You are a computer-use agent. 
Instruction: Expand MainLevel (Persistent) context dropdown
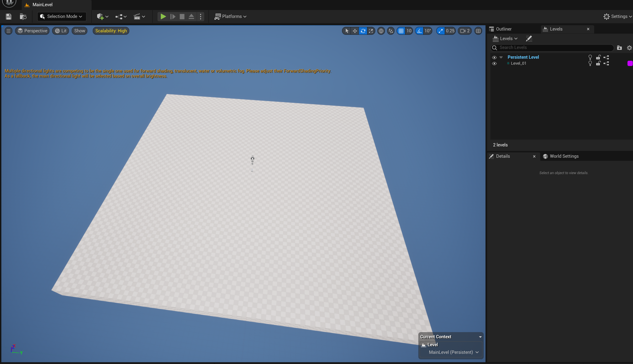453,352
